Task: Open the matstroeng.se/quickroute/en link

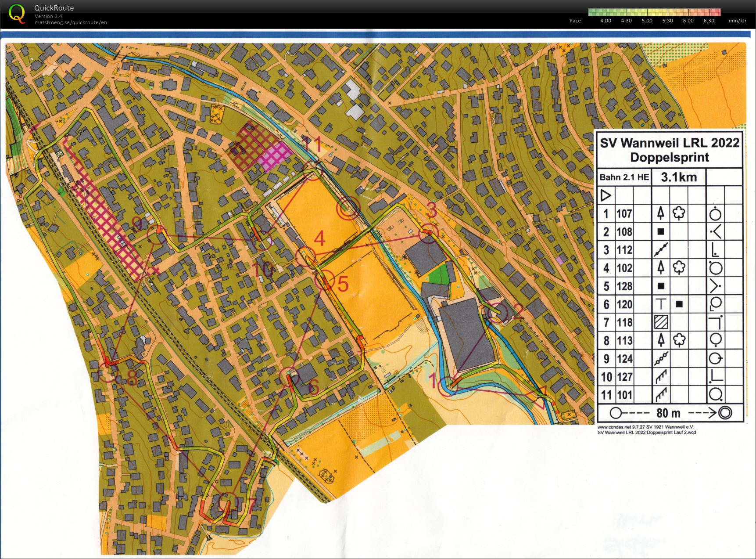Action: 71,22
